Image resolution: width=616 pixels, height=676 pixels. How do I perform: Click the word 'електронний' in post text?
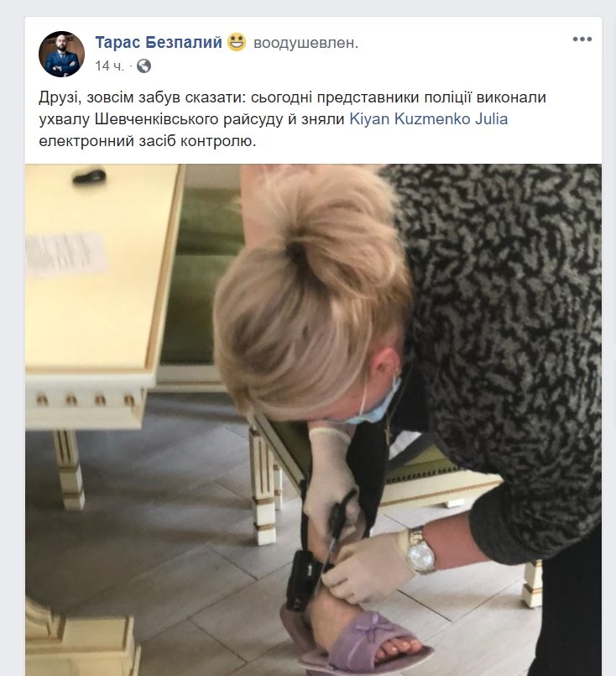tap(86, 141)
